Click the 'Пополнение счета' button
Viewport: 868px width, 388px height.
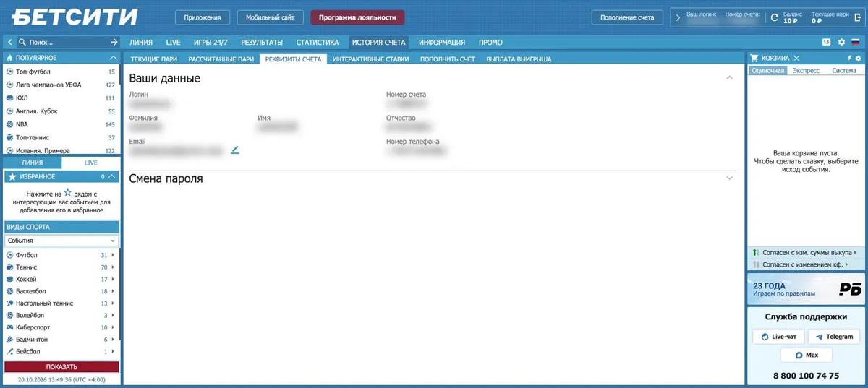627,17
